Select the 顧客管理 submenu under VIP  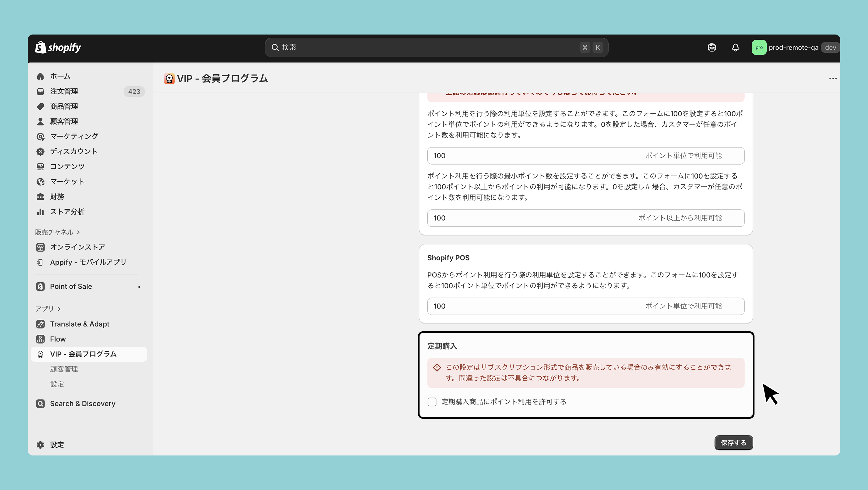point(64,369)
